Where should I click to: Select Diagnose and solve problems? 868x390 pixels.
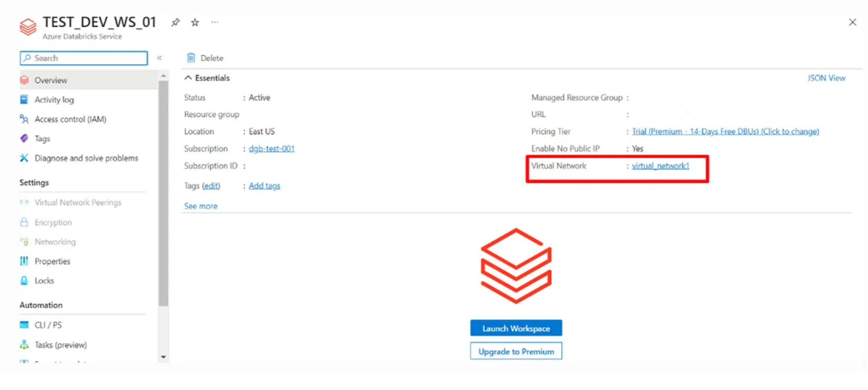[x=86, y=158]
